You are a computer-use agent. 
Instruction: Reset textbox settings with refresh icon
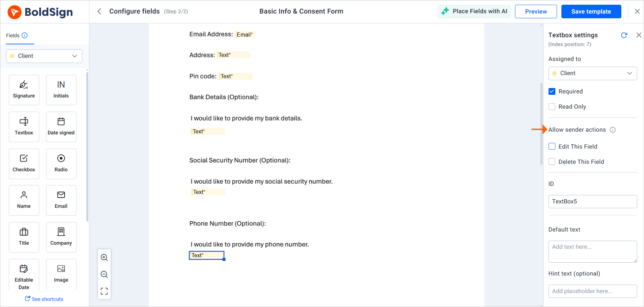pos(624,35)
